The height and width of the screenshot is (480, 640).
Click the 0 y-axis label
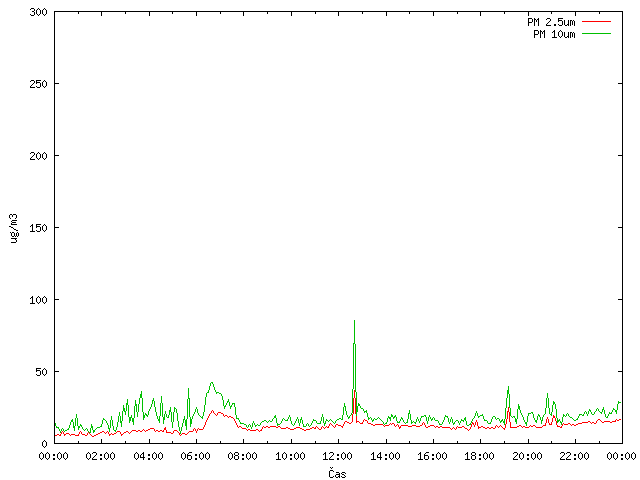tap(44, 444)
